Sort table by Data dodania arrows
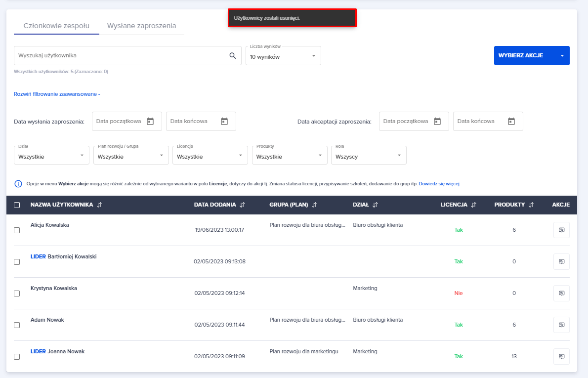 coord(242,205)
